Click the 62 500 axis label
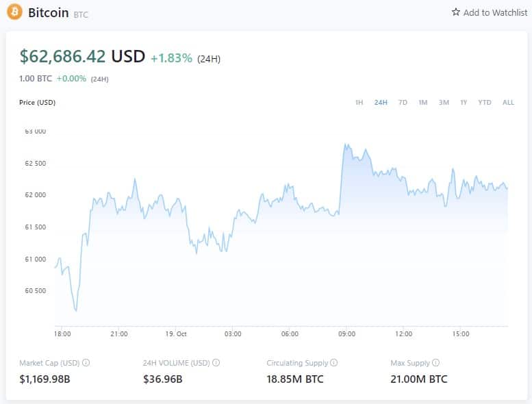This screenshot has height=404, width=532. pyautogui.click(x=36, y=164)
